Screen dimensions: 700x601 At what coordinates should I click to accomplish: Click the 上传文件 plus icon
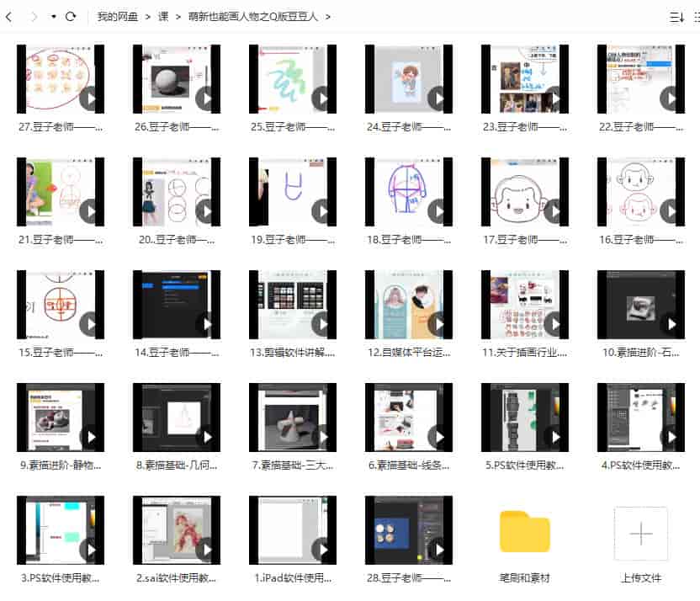pyautogui.click(x=640, y=533)
